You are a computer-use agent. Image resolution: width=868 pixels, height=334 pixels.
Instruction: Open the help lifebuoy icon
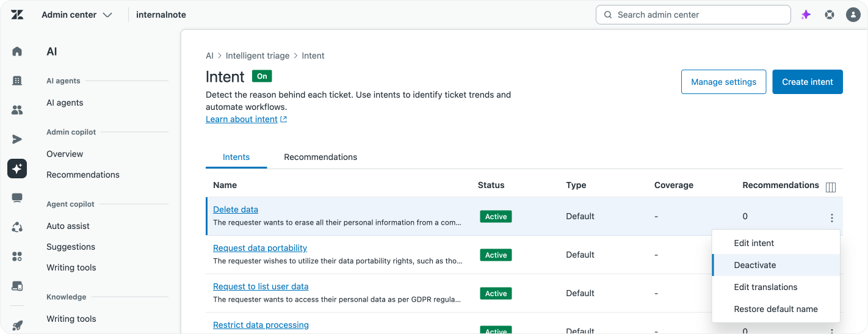[x=830, y=15]
